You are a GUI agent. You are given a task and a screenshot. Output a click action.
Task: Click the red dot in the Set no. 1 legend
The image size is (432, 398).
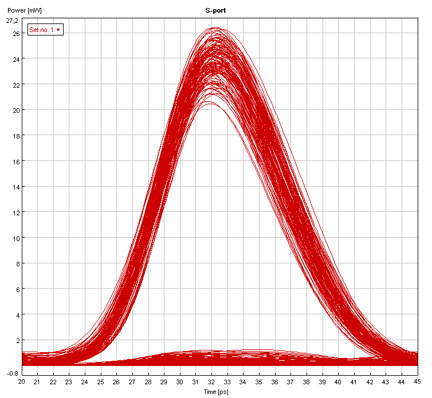[58, 30]
